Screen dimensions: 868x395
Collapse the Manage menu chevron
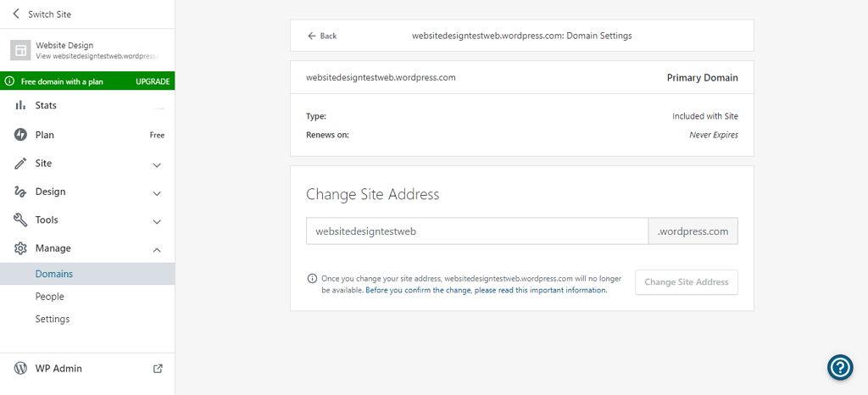click(x=157, y=250)
